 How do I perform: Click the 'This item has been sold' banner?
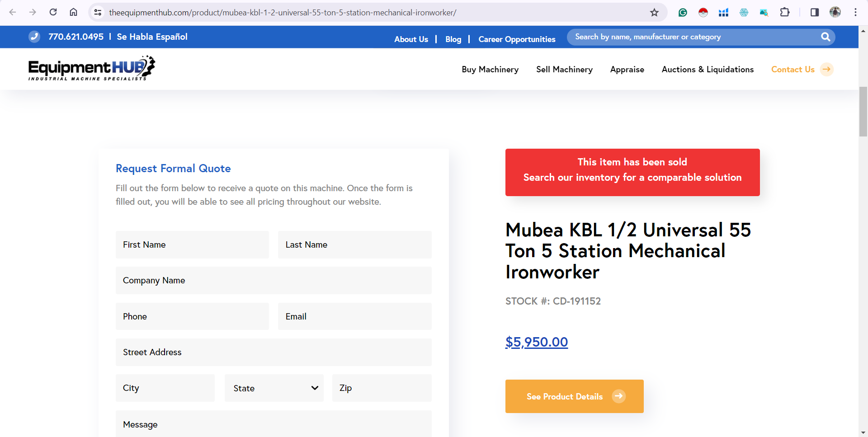[x=632, y=172]
